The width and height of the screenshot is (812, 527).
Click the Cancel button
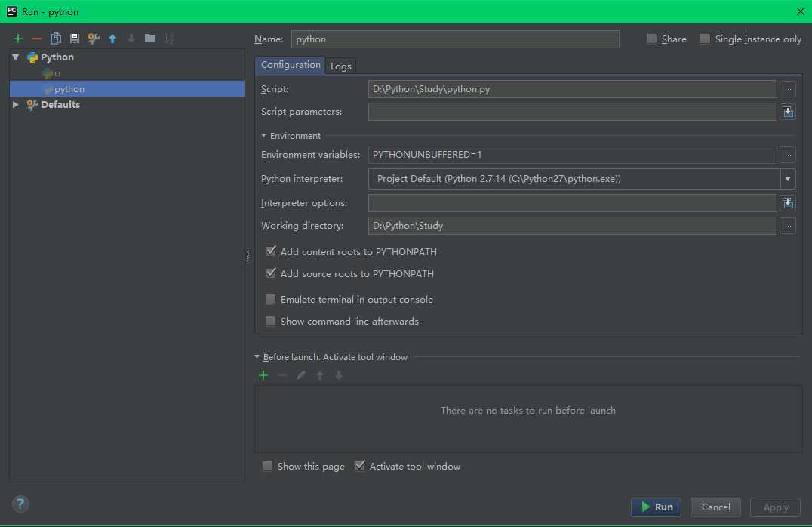pos(715,507)
